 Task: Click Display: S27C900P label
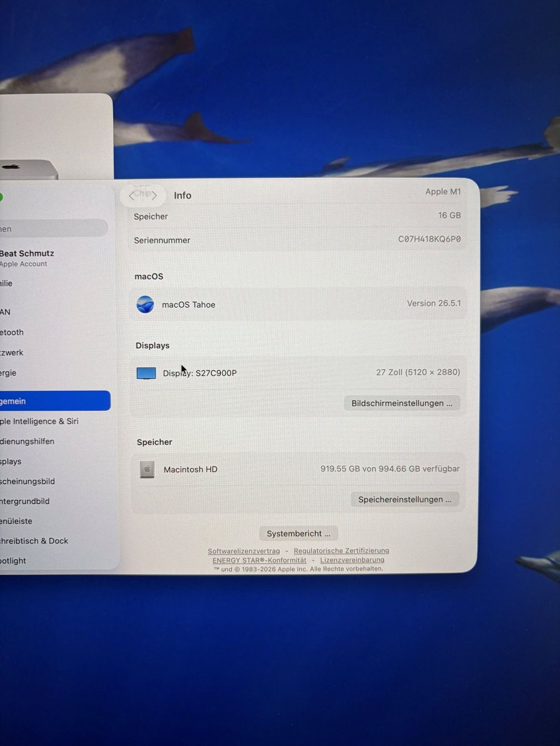tap(200, 373)
